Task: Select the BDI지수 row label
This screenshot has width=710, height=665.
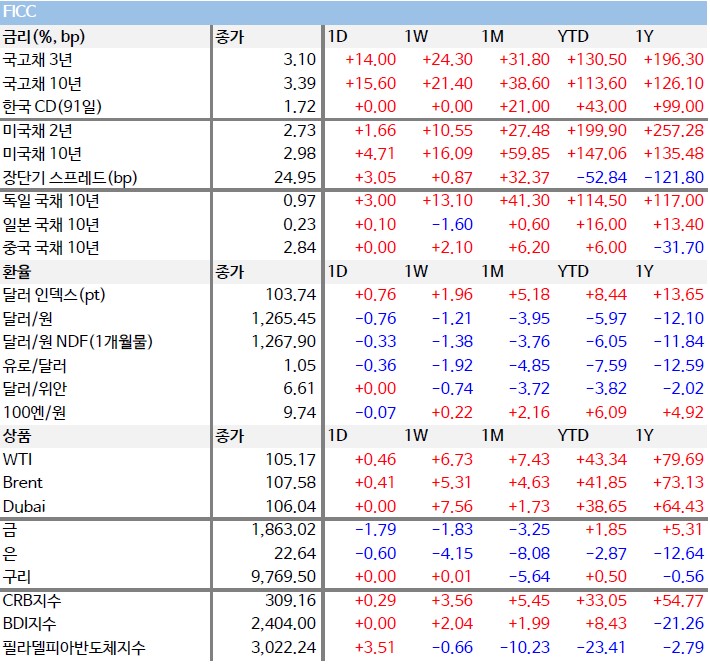Action: point(29,624)
